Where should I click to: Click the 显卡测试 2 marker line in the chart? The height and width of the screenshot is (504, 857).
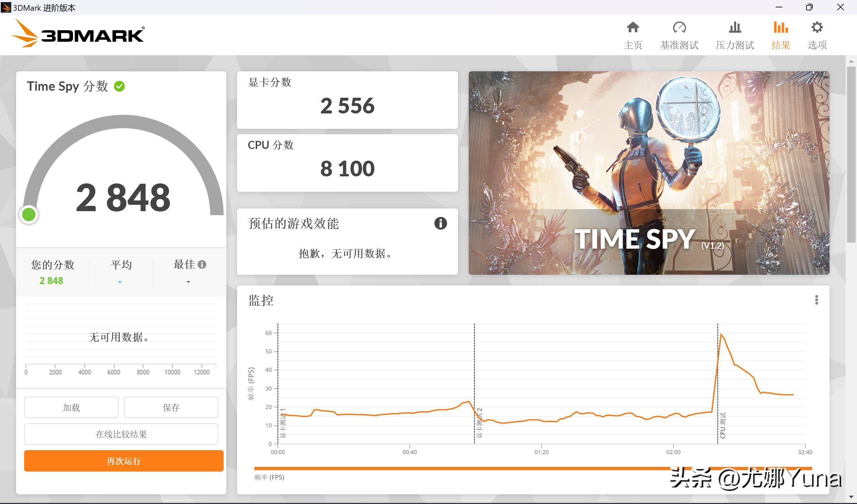click(474, 384)
